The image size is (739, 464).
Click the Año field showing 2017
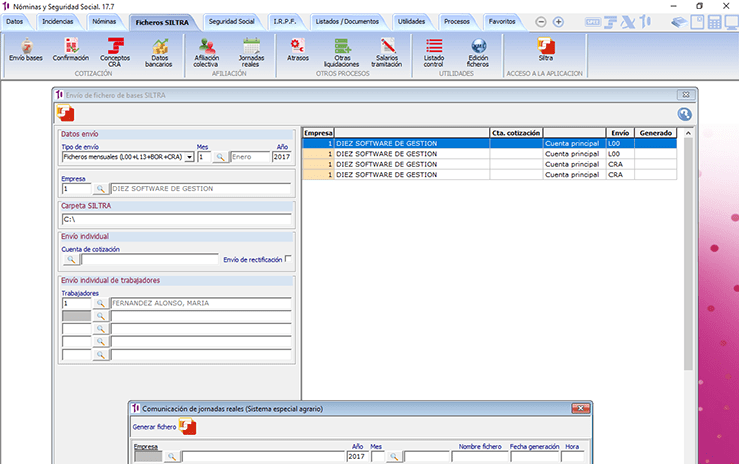(x=281, y=157)
